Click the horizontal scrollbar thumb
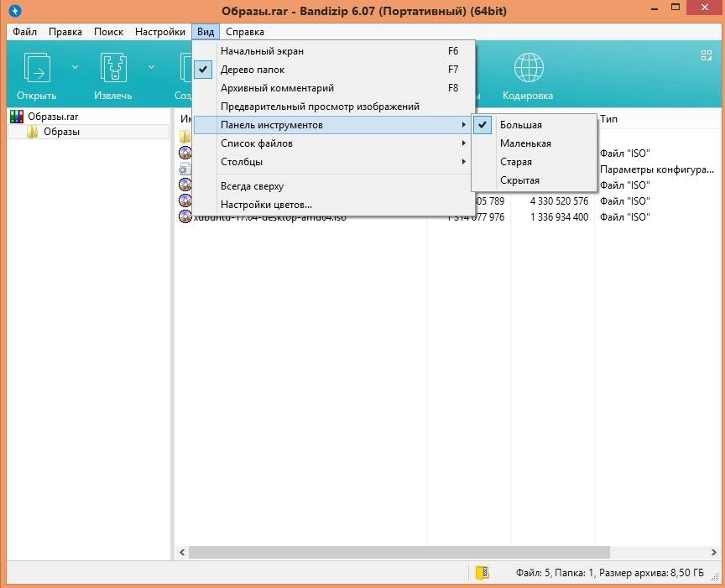725x588 pixels. pos(399,552)
